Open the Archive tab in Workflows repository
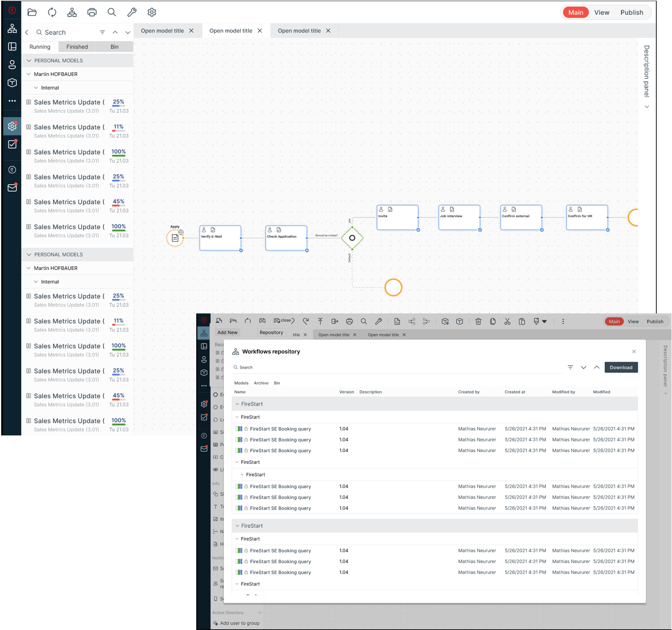This screenshot has height=630, width=672. pos(261,383)
